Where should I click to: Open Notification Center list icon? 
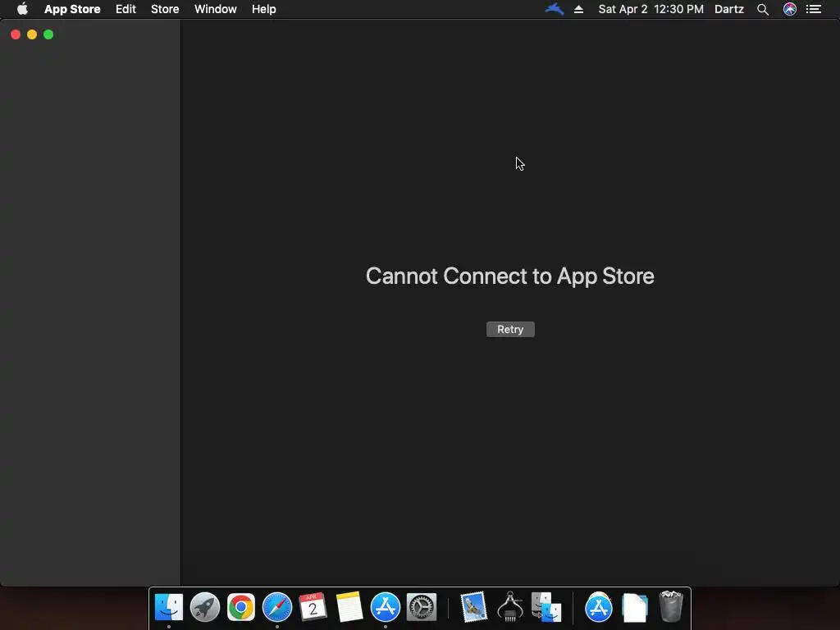click(814, 9)
